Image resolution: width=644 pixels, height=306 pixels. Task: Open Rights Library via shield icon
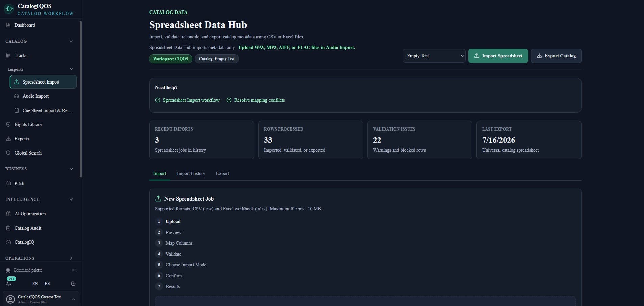(8, 125)
